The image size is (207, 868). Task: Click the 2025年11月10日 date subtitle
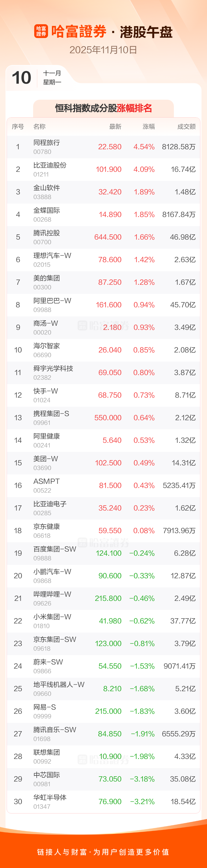tap(103, 50)
